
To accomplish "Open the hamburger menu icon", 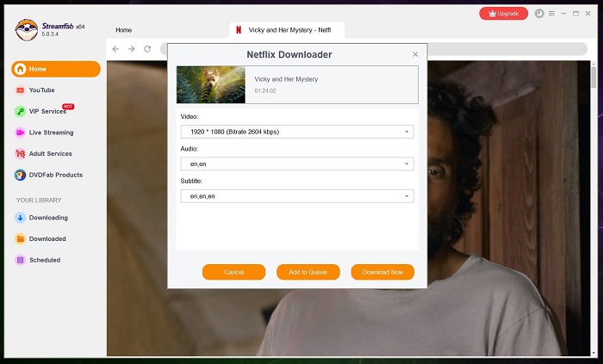I will (x=551, y=14).
